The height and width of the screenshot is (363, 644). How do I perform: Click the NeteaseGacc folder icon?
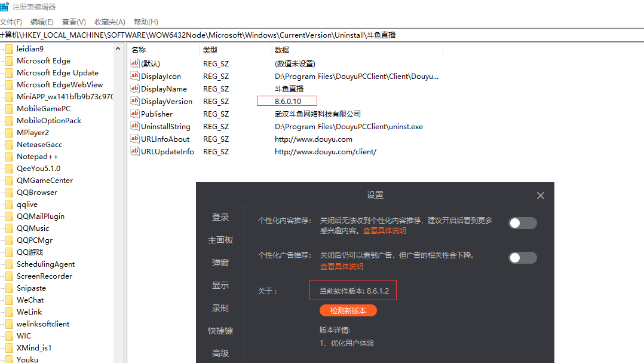(9, 144)
